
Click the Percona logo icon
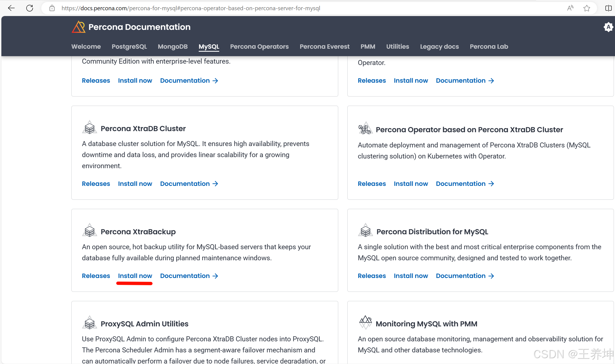tap(79, 27)
